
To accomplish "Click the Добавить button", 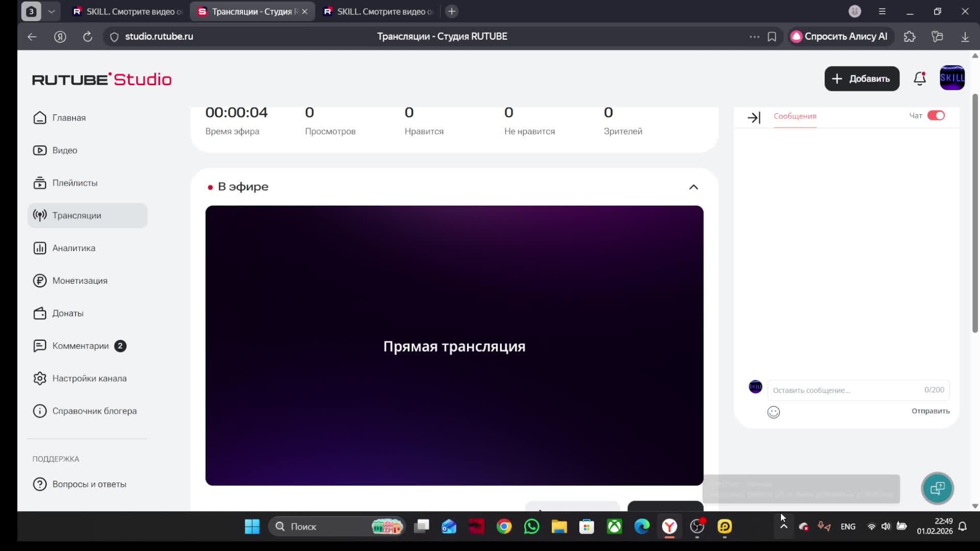I will (862, 79).
